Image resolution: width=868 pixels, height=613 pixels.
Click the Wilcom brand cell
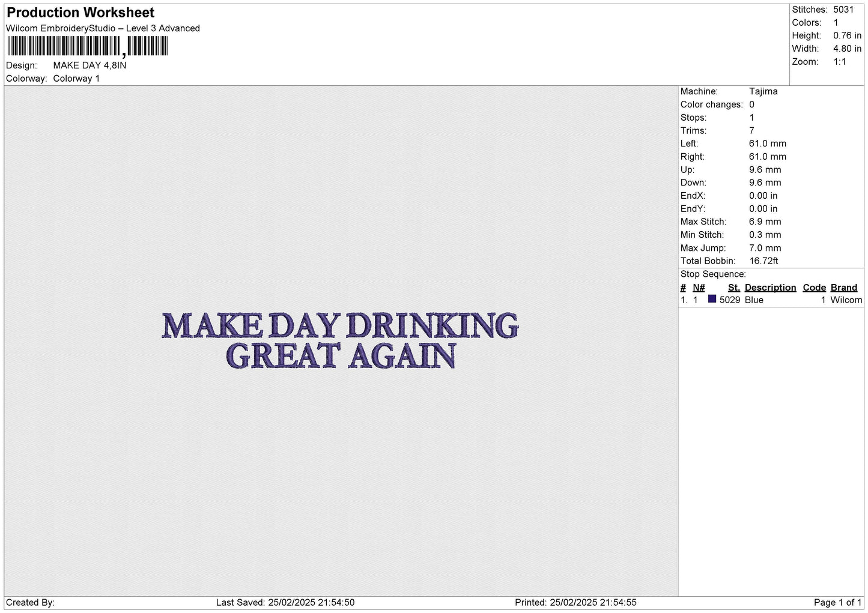tap(846, 300)
